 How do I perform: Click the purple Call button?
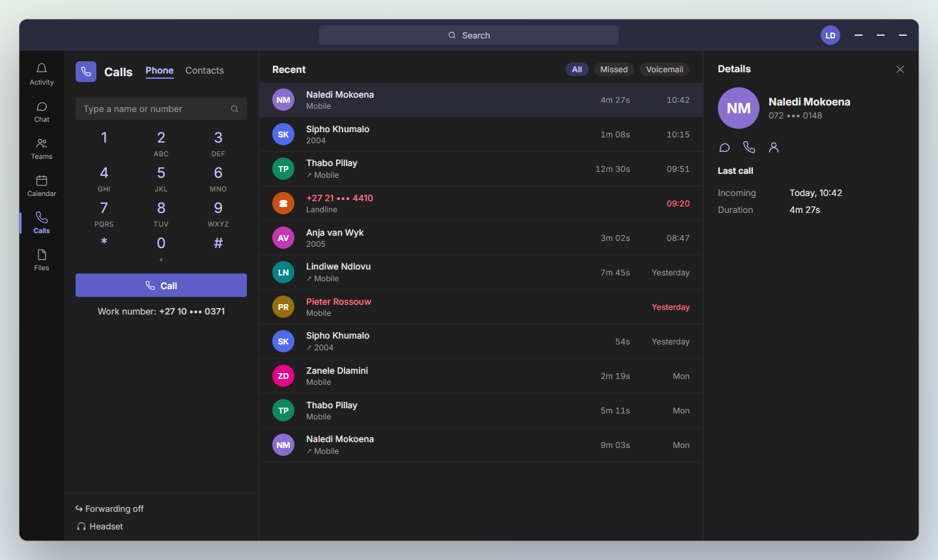point(161,285)
